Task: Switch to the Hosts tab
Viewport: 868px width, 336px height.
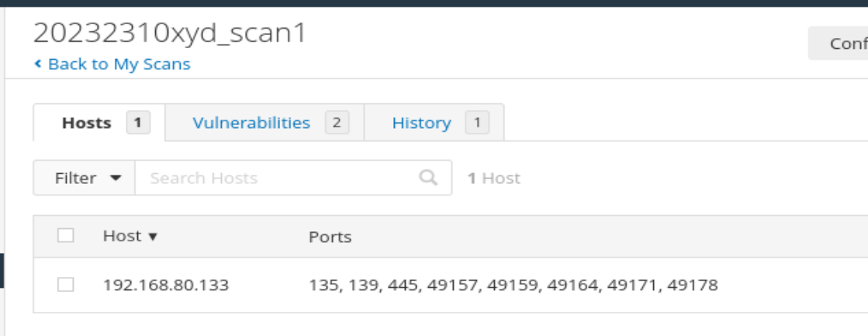Action: click(86, 123)
